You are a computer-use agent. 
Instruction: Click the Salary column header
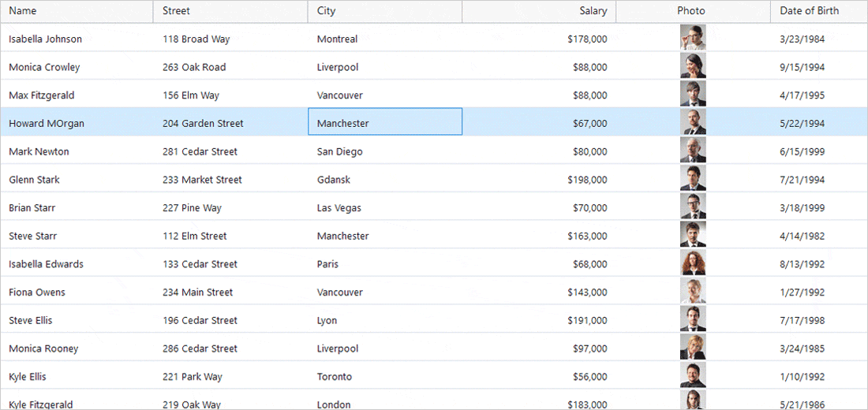pos(593,11)
